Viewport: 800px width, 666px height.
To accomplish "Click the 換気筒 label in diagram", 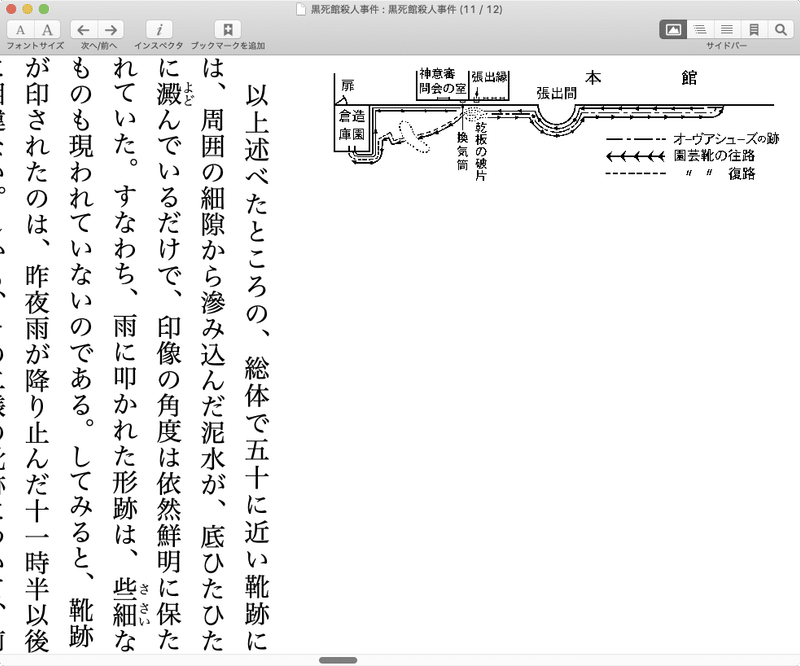I will pyautogui.click(x=463, y=151).
